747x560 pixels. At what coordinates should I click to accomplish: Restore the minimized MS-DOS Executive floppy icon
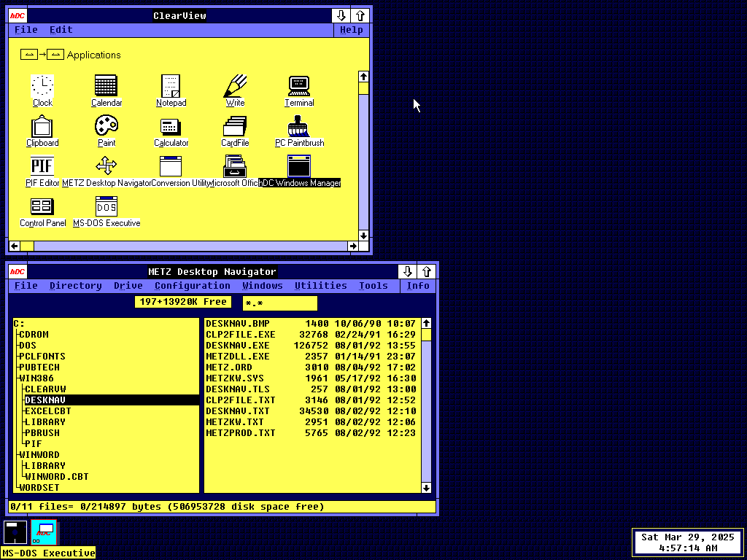point(15,532)
